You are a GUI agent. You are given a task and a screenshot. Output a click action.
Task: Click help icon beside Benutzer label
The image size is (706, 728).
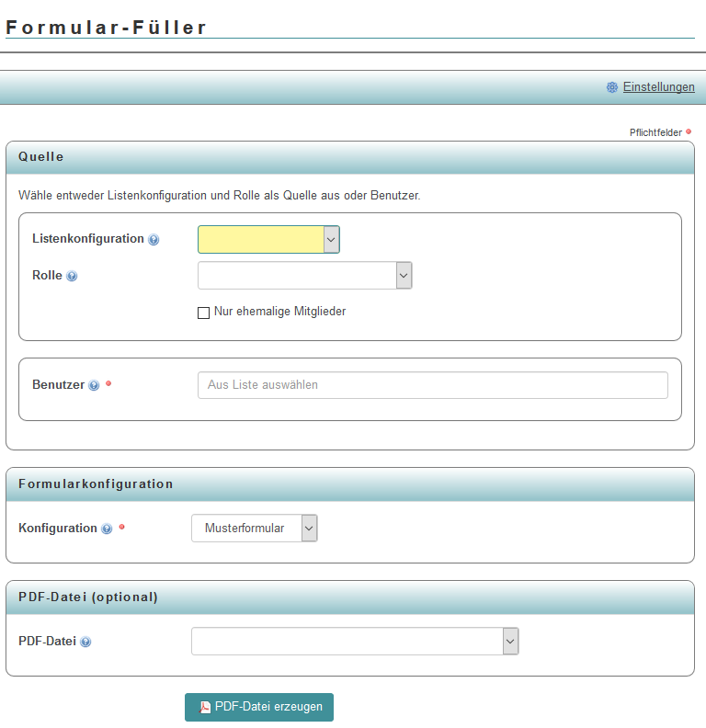point(94,386)
